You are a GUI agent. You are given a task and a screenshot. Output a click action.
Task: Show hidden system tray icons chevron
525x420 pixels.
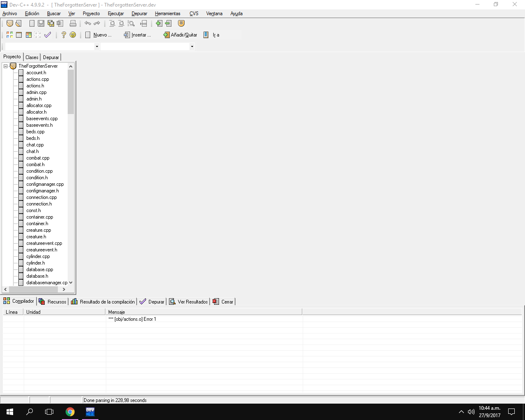pyautogui.click(x=461, y=412)
